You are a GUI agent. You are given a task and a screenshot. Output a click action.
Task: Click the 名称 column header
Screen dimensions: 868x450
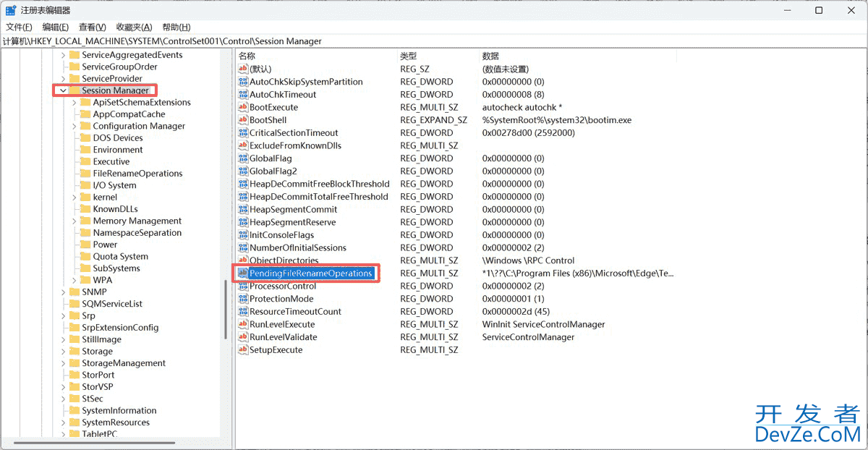pyautogui.click(x=247, y=55)
